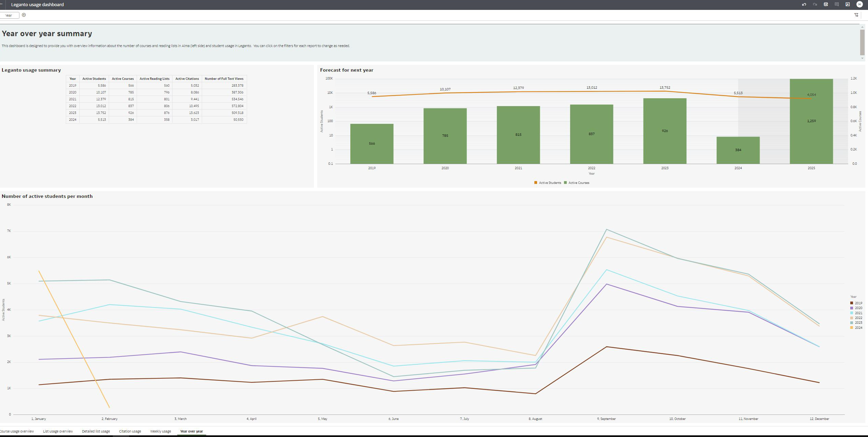Click the 2020 legend color swatch

pos(852,308)
